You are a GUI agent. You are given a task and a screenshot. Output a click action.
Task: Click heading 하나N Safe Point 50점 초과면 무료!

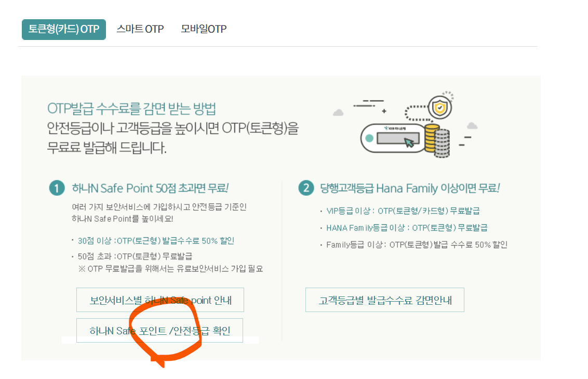tap(150, 188)
